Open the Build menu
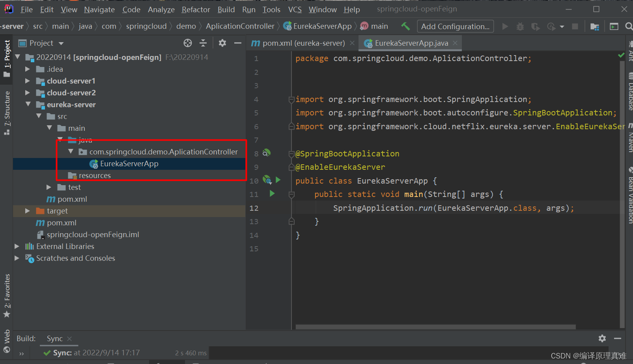633x364 pixels. (x=226, y=9)
